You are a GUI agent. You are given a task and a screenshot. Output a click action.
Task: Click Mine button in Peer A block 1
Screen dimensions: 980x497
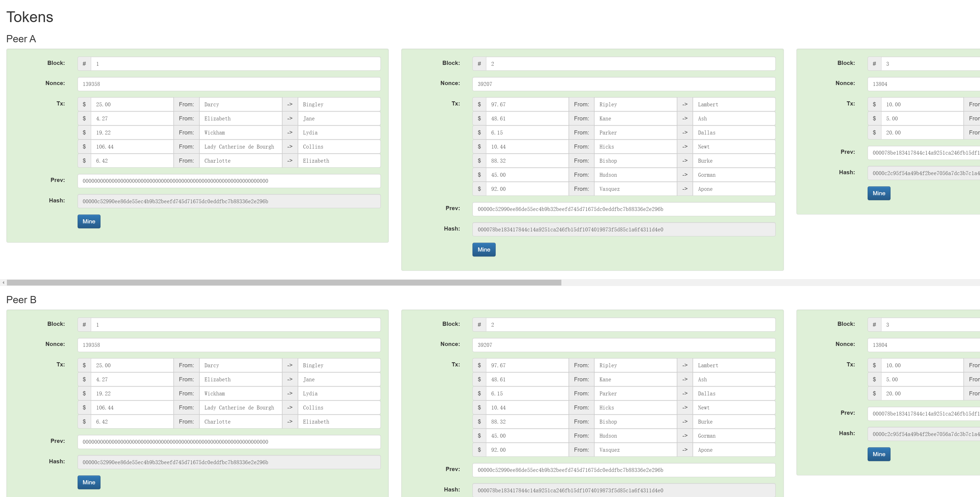tap(89, 221)
